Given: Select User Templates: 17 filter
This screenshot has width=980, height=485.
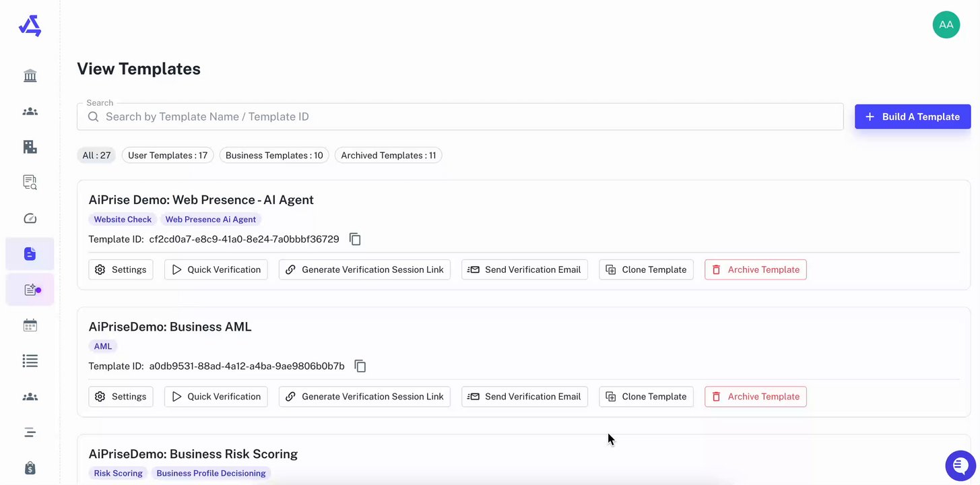Looking at the screenshot, I should 168,156.
